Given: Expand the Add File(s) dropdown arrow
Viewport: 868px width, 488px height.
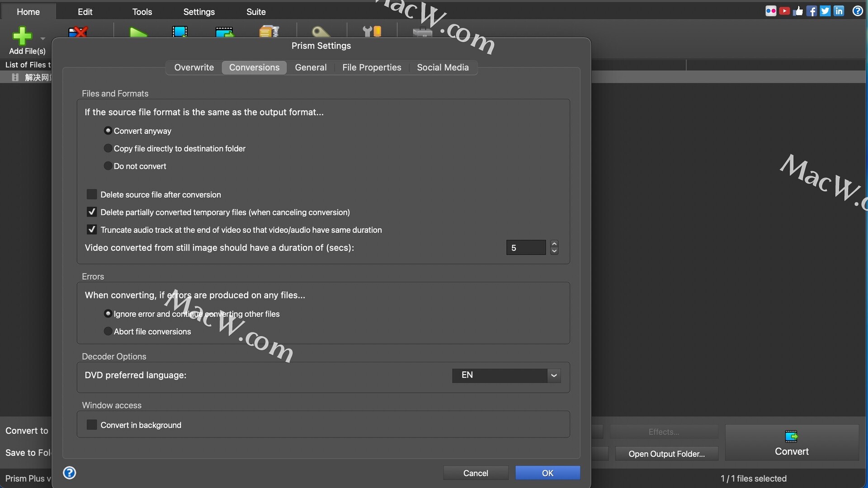Looking at the screenshot, I should click(x=43, y=39).
